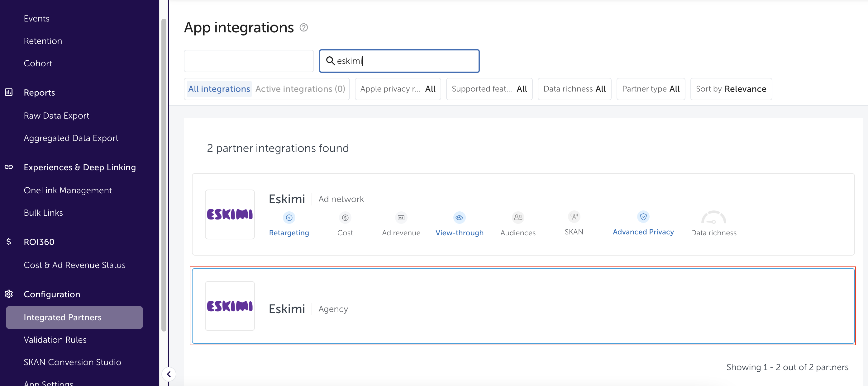Open the Supported features filter dropdown

[489, 89]
